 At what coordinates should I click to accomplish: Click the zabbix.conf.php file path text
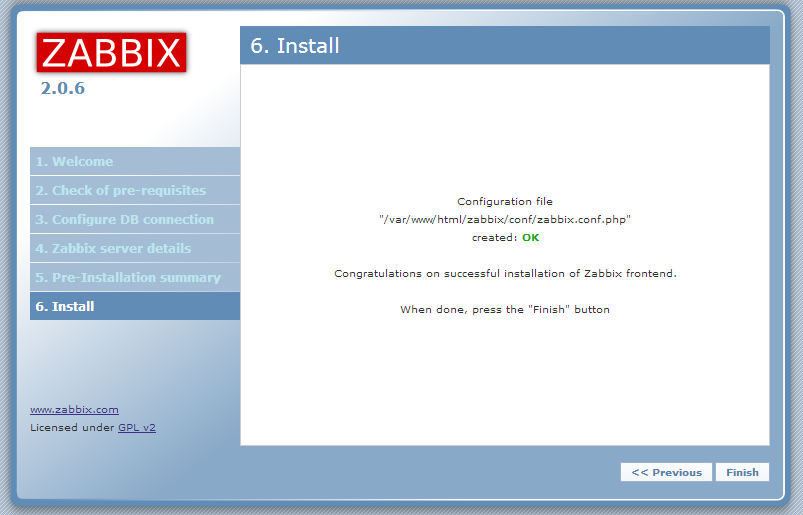click(505, 220)
